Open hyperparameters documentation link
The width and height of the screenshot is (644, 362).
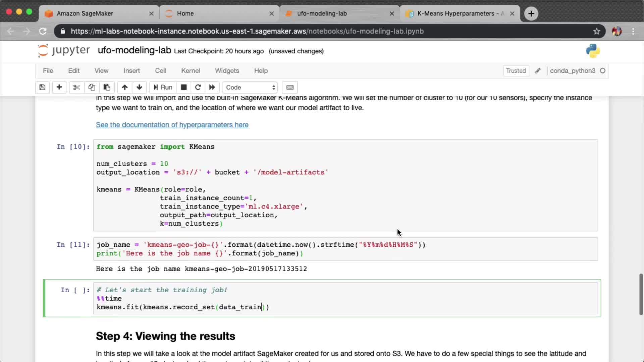172,125
